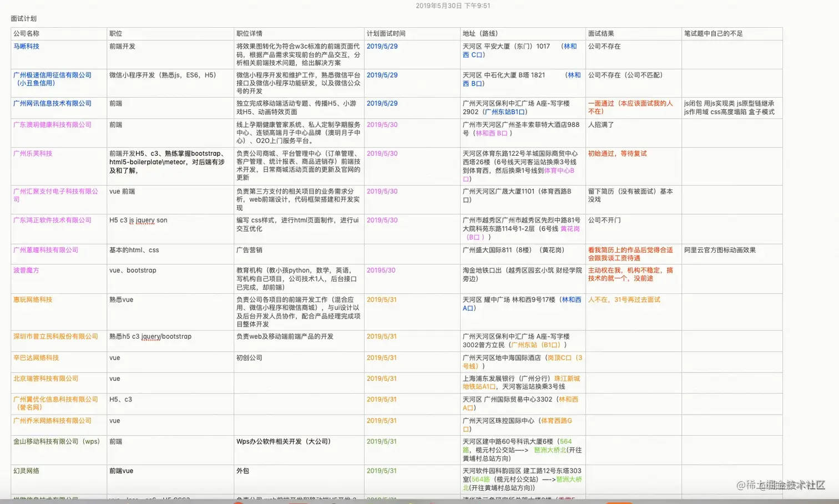Open the 广东鸿正软件技术有限公司 company link
The height and width of the screenshot is (504, 839).
(x=52, y=221)
